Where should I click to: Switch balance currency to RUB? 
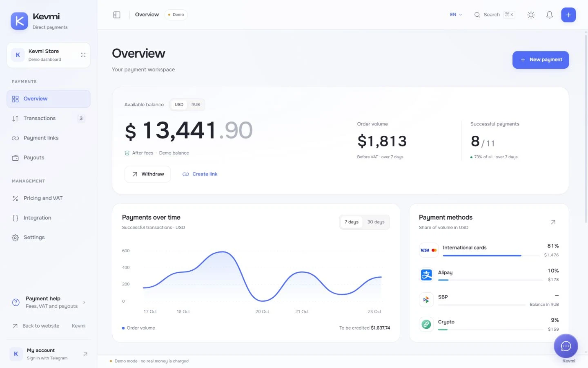(x=196, y=105)
